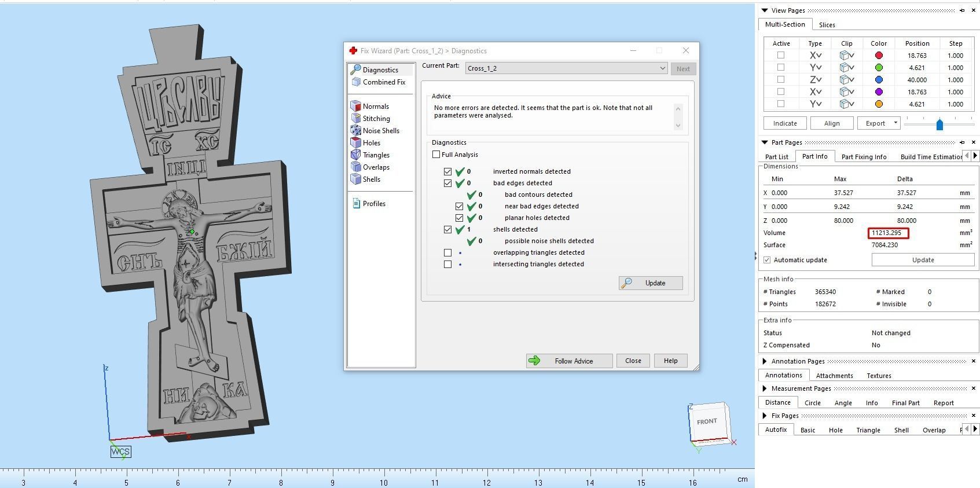
Task: Toggle inverted normals detection checkbox
Action: (447, 171)
